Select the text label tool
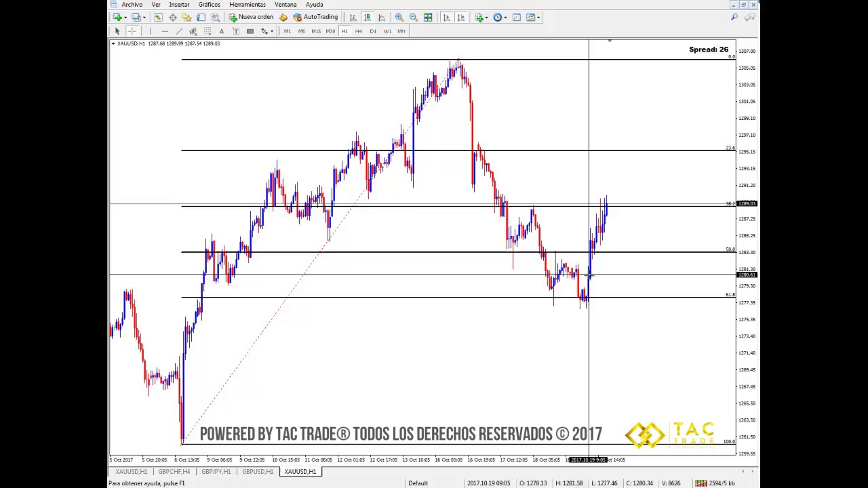Screen dimensions: 868x488 click(x=236, y=31)
